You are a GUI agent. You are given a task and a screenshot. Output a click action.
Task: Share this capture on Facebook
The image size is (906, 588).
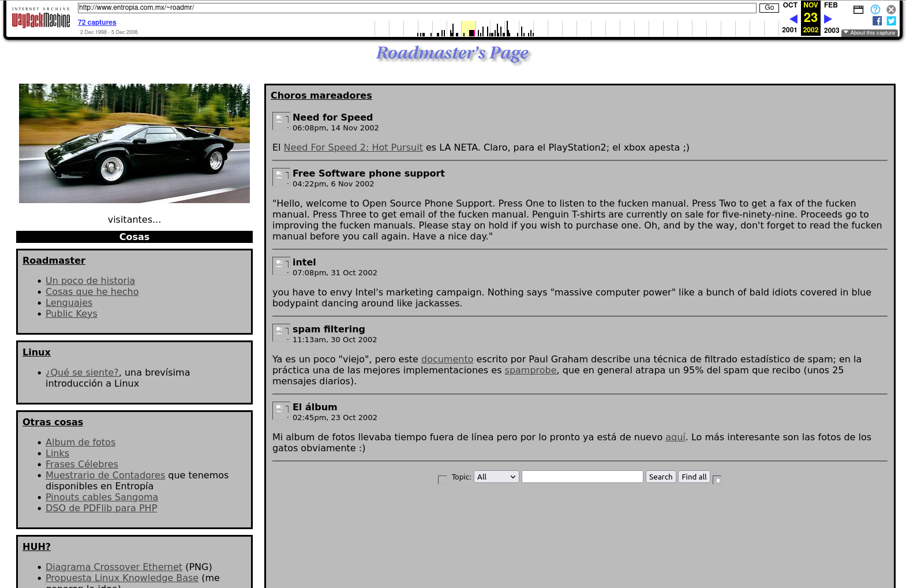(x=877, y=21)
